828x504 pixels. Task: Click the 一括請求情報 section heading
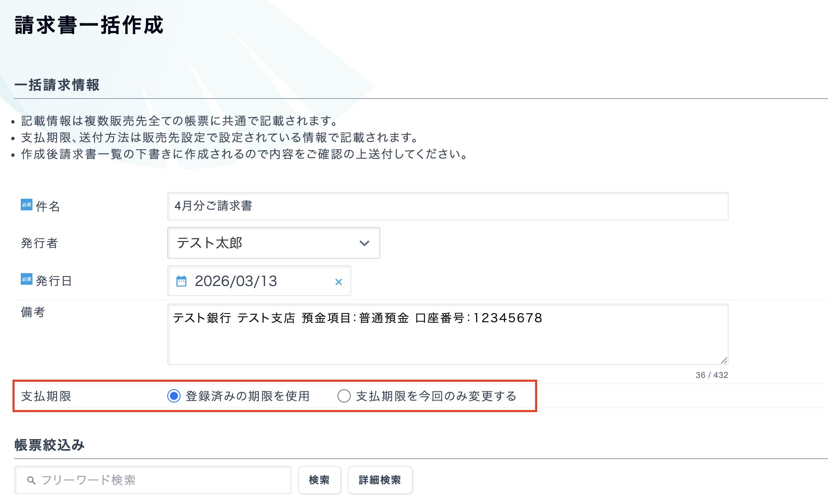(57, 85)
